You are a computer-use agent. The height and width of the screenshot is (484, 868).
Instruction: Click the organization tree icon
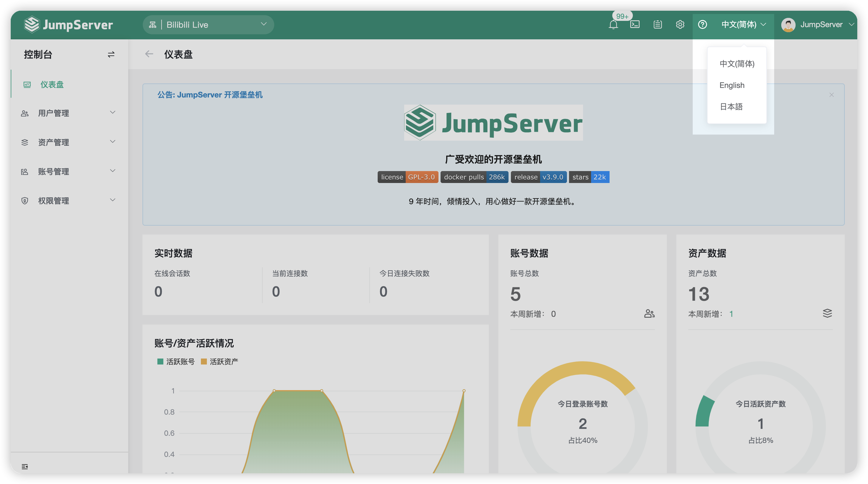point(153,24)
